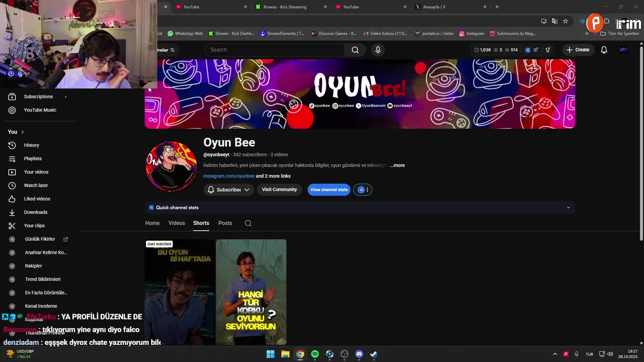644x362 pixels.
Task: Click View channel stats button
Action: 329,190
